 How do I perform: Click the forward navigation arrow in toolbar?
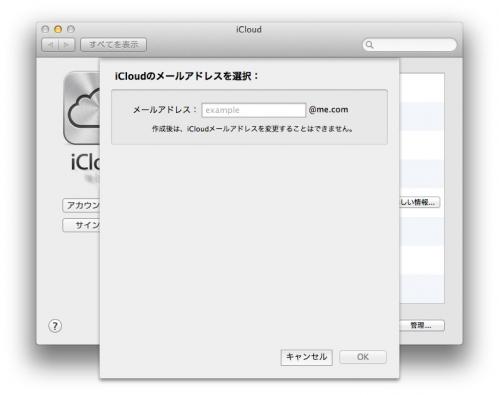coord(66,44)
